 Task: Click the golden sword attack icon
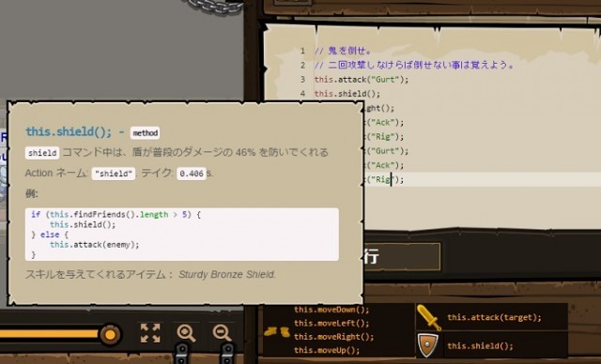point(429,317)
